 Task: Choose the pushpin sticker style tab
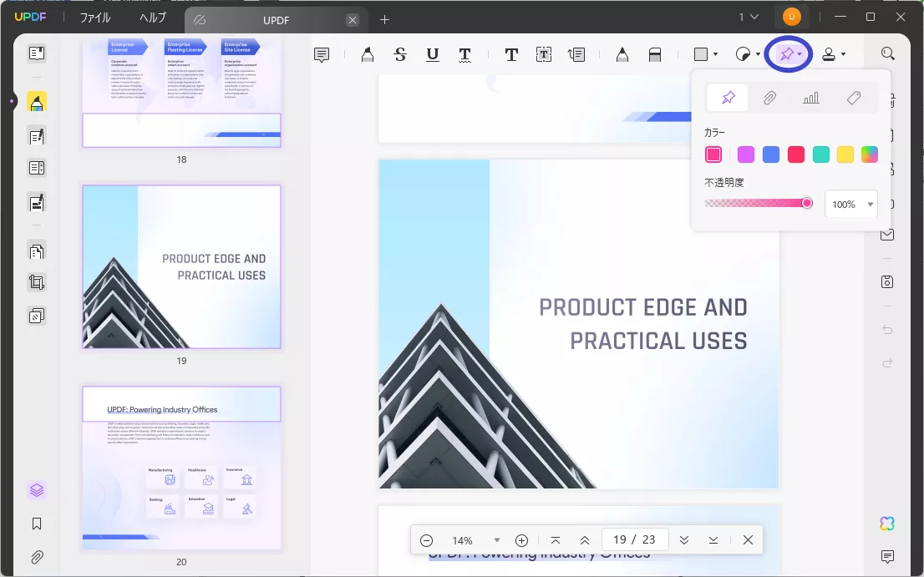tap(729, 98)
